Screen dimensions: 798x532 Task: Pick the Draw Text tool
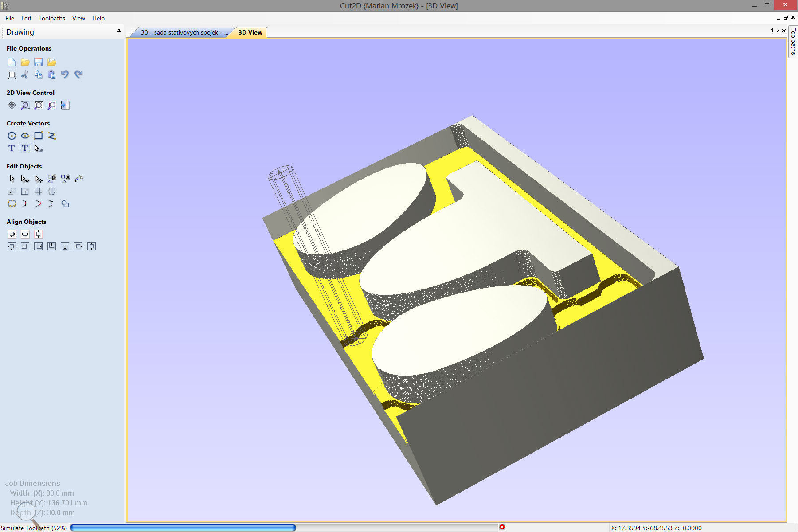[x=12, y=149]
